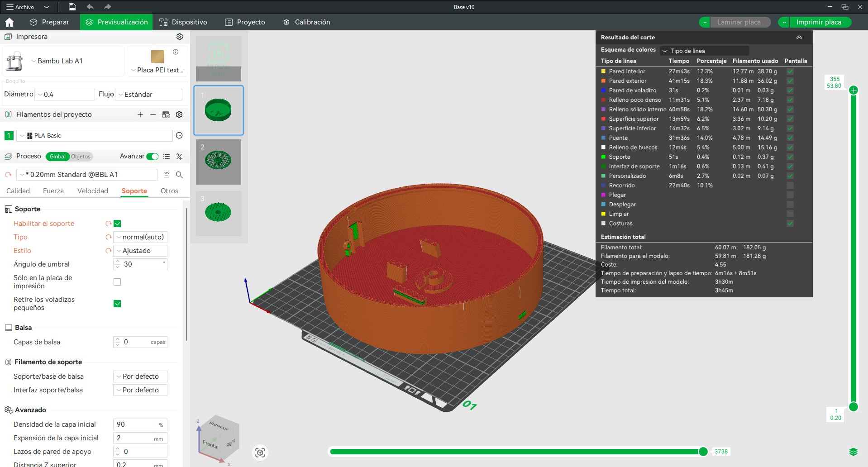Select the Objetos process mode
This screenshot has width=868, height=467.
coord(81,157)
